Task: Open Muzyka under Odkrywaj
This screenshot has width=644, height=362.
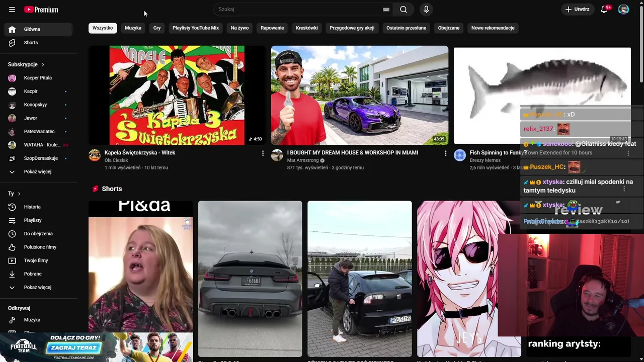Action: [x=38, y=320]
